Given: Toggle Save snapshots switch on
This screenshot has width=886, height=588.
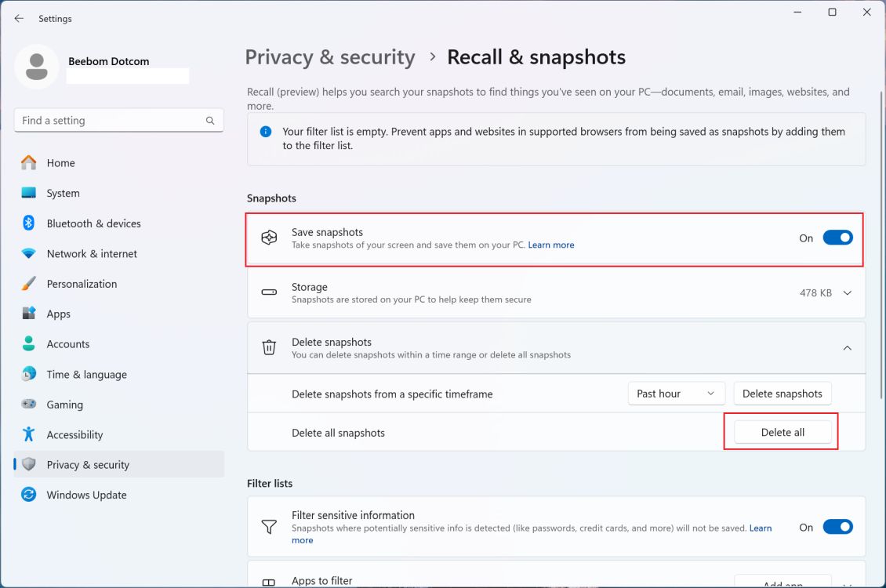Looking at the screenshot, I should click(838, 238).
